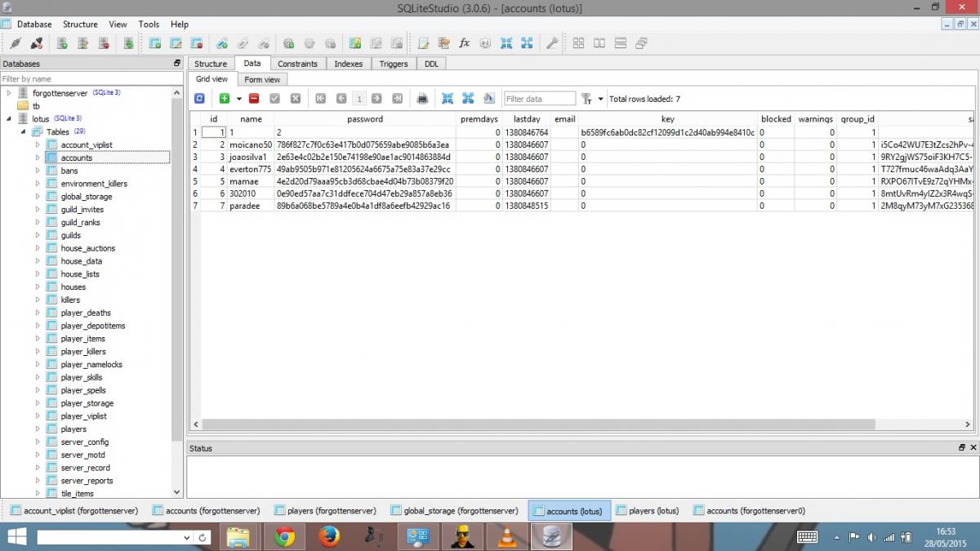Click the Create table toolbar icon
The height and width of the screenshot is (551, 980).
coord(154,43)
